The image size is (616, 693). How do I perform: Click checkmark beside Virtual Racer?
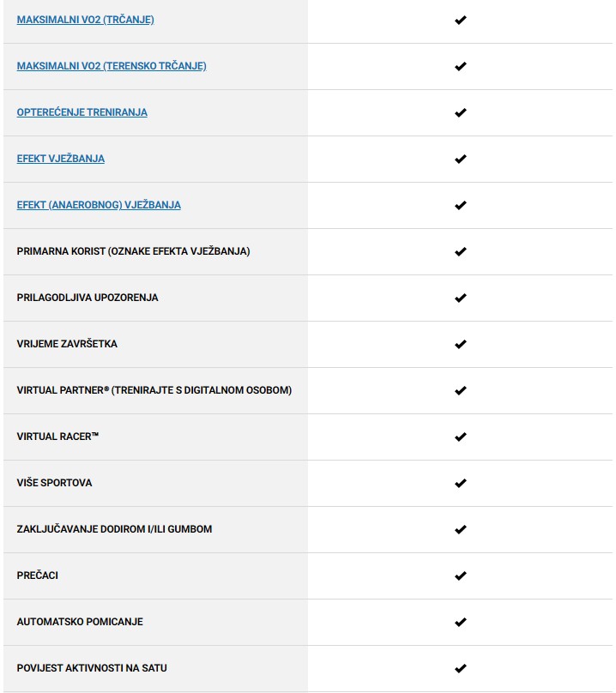[461, 437]
